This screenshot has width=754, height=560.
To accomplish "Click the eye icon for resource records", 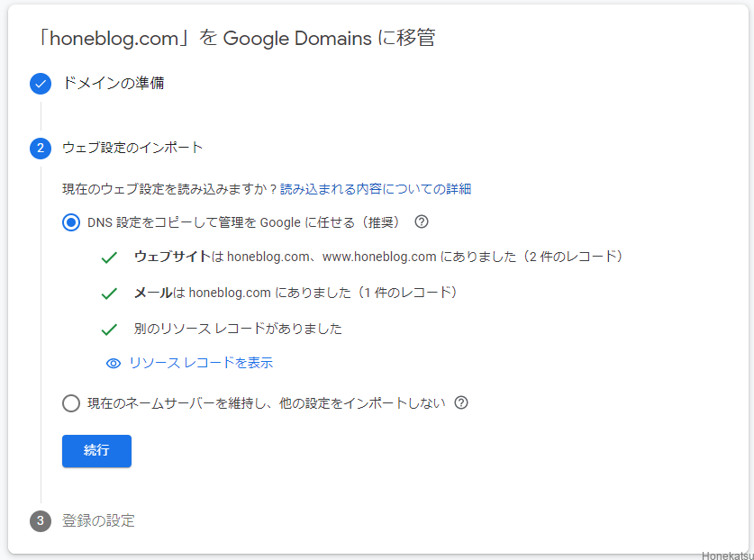I will pyautogui.click(x=114, y=364).
